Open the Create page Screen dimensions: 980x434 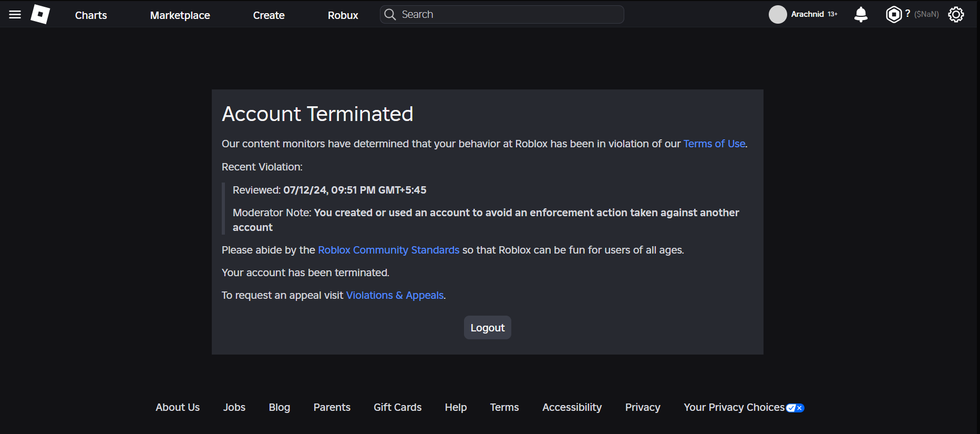(269, 15)
